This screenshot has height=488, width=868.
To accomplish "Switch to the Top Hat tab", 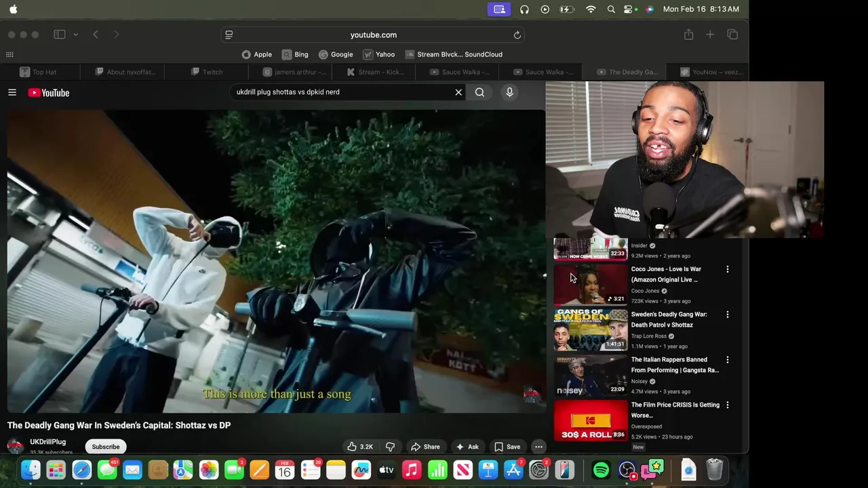I will pos(39,72).
